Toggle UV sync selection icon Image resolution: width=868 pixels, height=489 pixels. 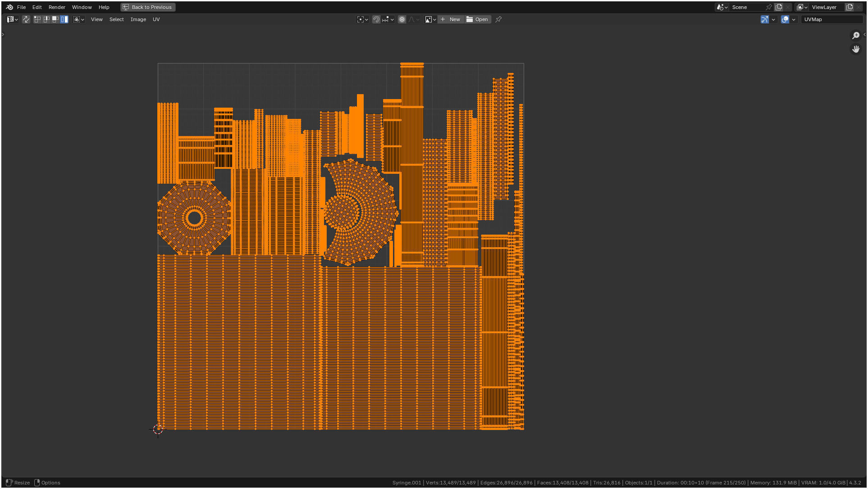(26, 19)
